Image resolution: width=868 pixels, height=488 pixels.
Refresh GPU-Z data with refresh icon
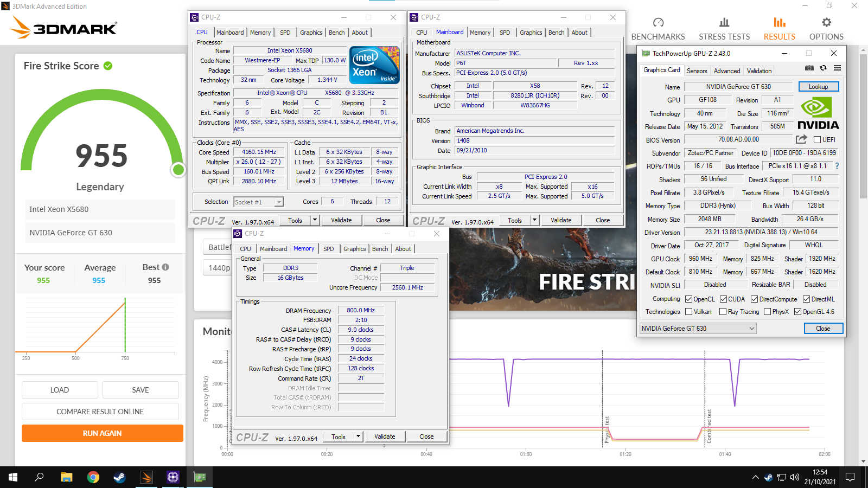(823, 68)
